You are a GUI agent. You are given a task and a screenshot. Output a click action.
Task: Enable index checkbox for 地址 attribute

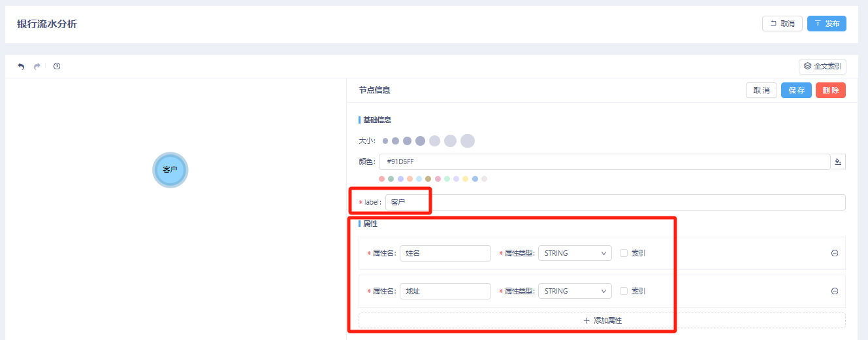624,292
